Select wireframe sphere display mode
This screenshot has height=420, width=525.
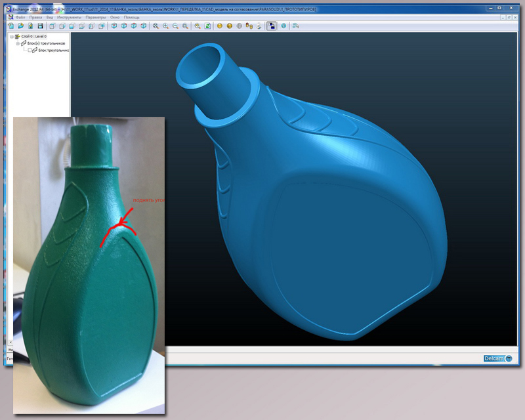click(x=239, y=26)
